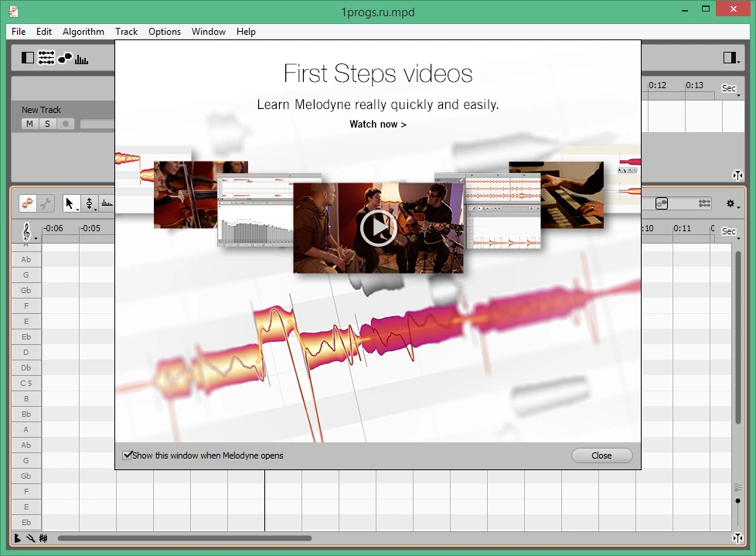Image resolution: width=756 pixels, height=556 pixels.
Task: Click the Db pitch ruler key
Action: 26,367
